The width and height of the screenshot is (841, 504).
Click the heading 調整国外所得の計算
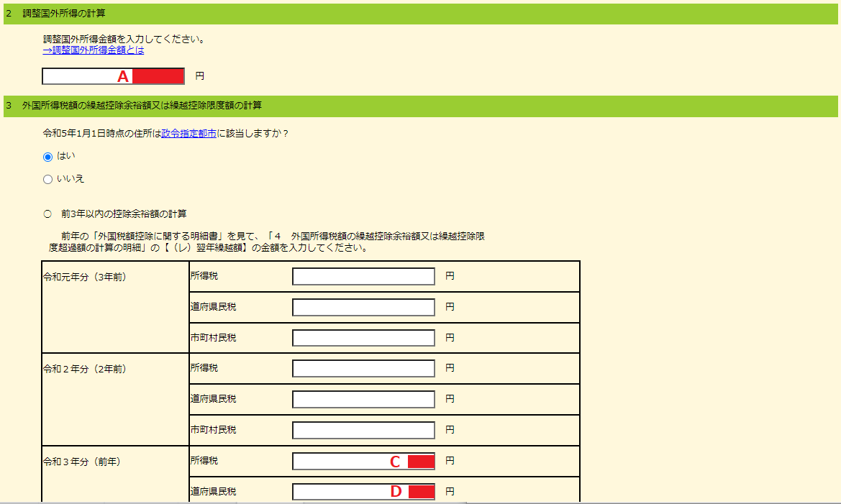(64, 14)
